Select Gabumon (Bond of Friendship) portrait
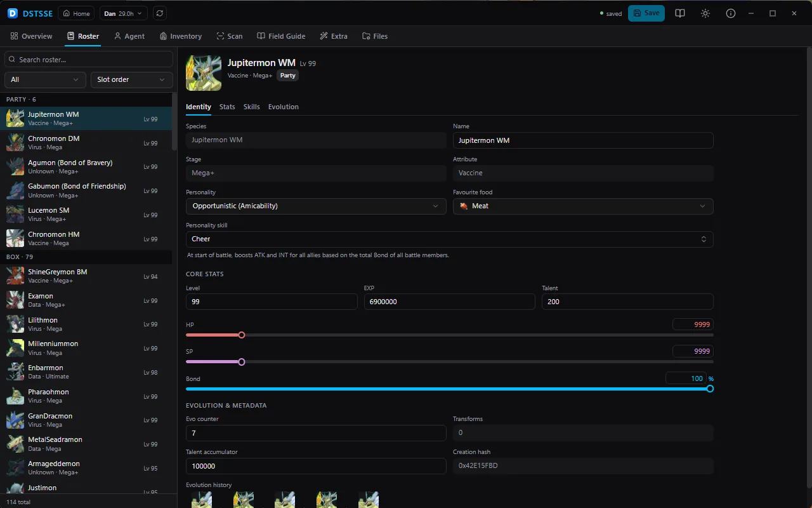The image size is (812, 508). (15, 190)
